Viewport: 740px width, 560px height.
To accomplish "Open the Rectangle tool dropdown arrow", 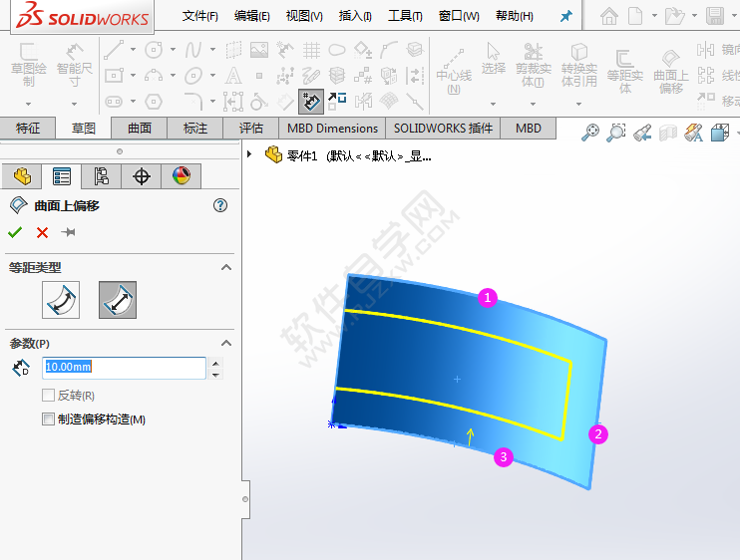I will click(133, 75).
